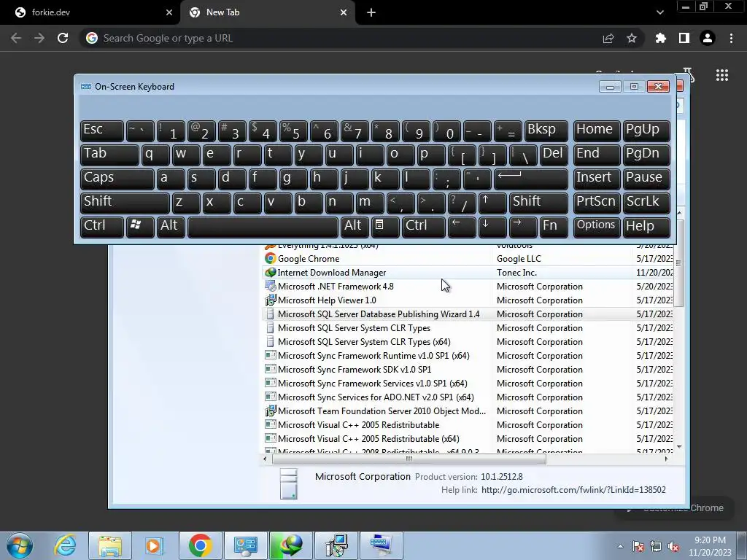Viewport: 747px width, 560px height.
Task: Open a new Chrome tab with plus
Action: [371, 12]
